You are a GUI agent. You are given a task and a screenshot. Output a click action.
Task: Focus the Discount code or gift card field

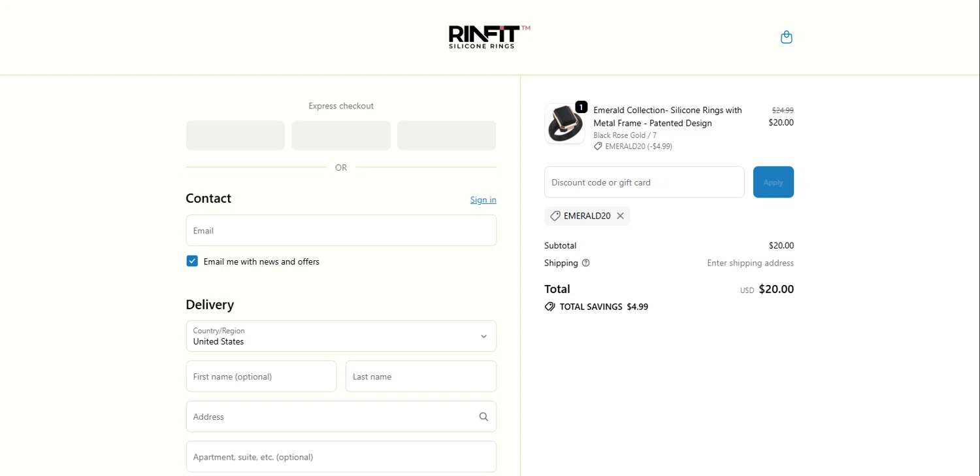tap(644, 182)
